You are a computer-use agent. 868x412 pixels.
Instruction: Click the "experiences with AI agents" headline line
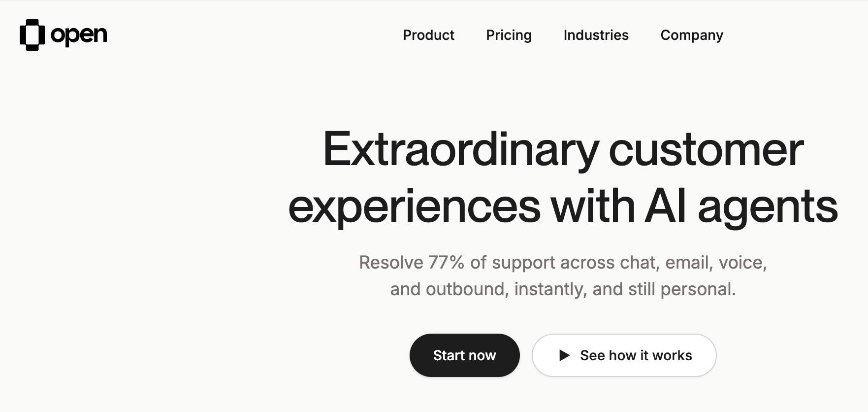tap(563, 207)
